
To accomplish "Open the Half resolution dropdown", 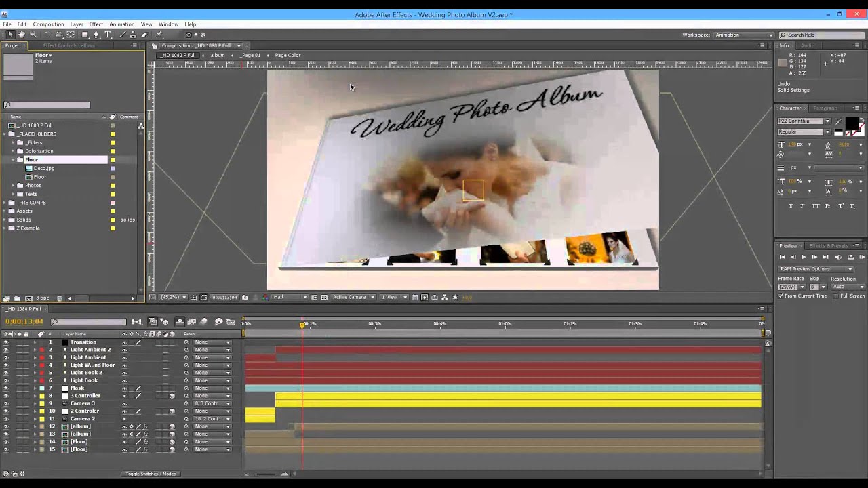I will point(290,297).
